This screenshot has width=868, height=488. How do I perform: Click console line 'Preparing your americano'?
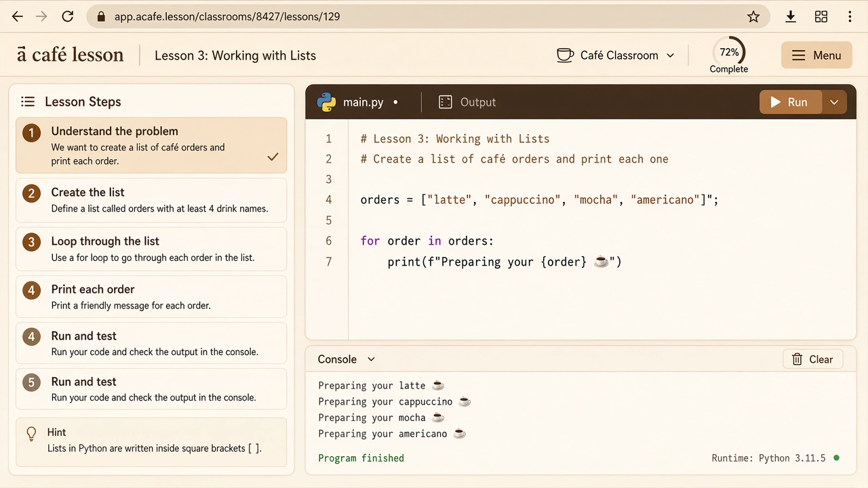point(392,434)
